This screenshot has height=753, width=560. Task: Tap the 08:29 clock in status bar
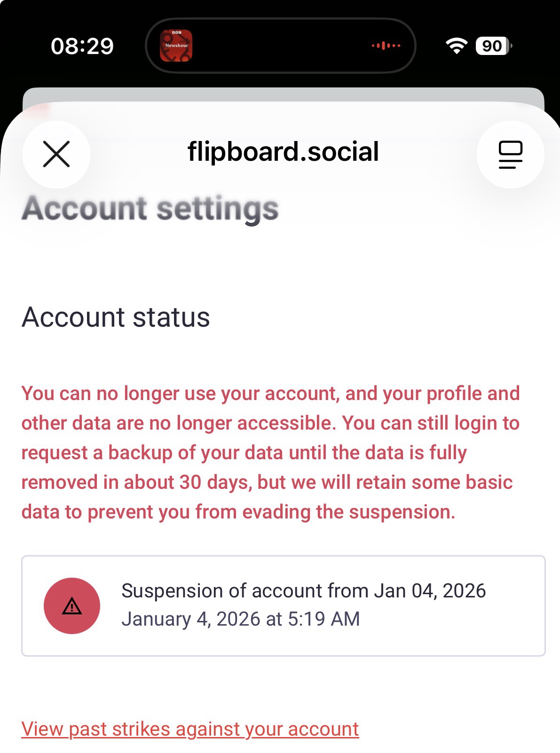coord(82,46)
